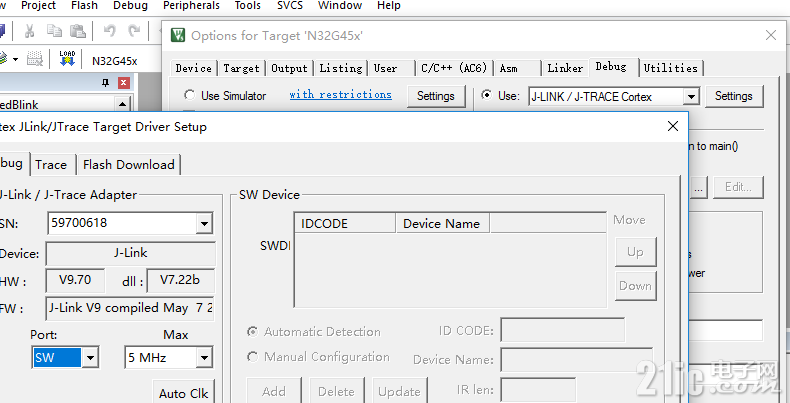Switch to the Listing tab
The image size is (790, 403).
(341, 68)
